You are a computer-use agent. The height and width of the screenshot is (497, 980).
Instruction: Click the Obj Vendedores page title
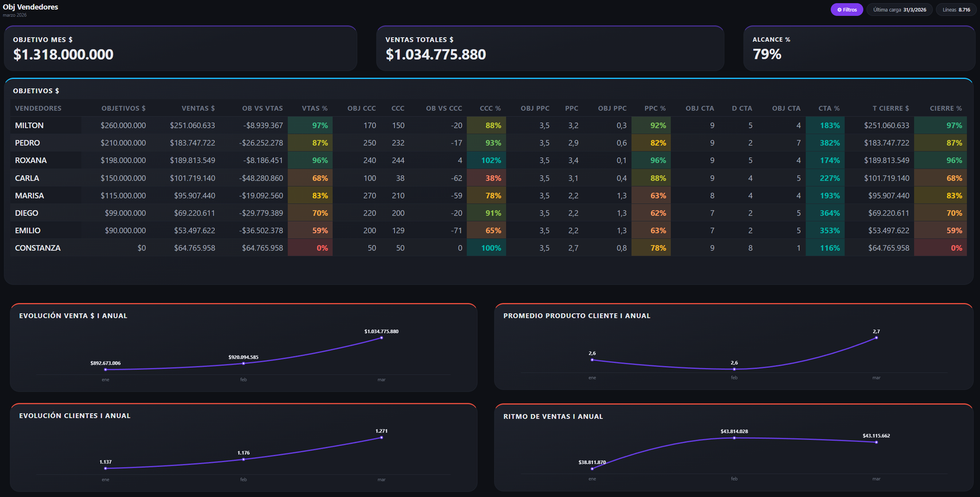(31, 7)
